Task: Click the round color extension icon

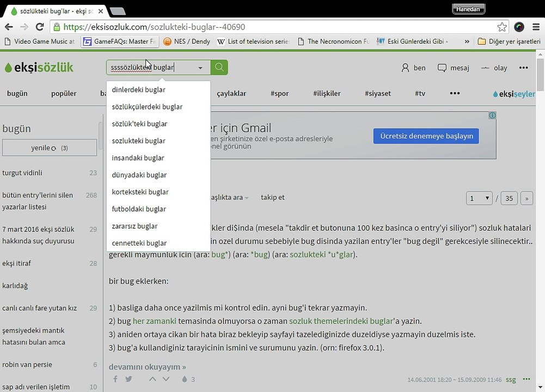Action: [x=519, y=27]
